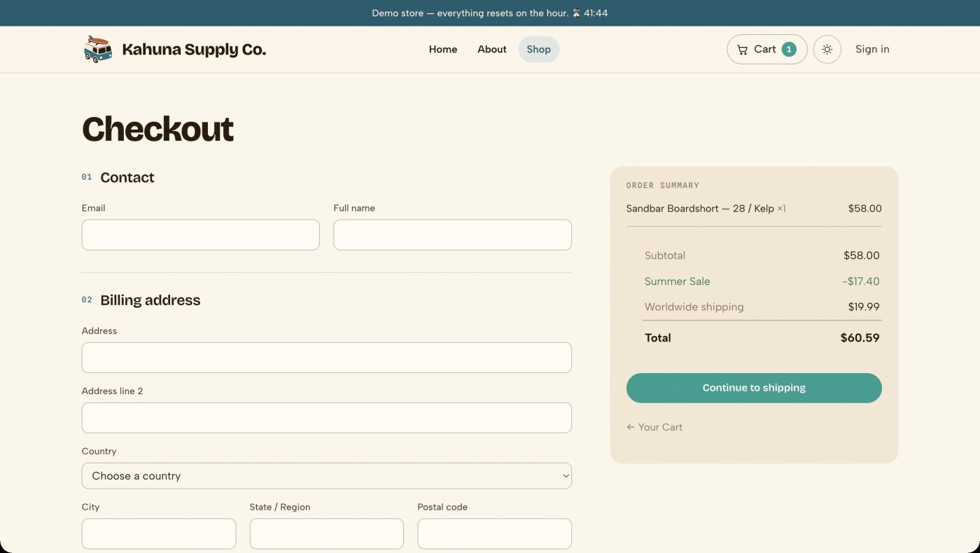Click the $60.59 total amount
The image size is (980, 553).
[860, 338]
